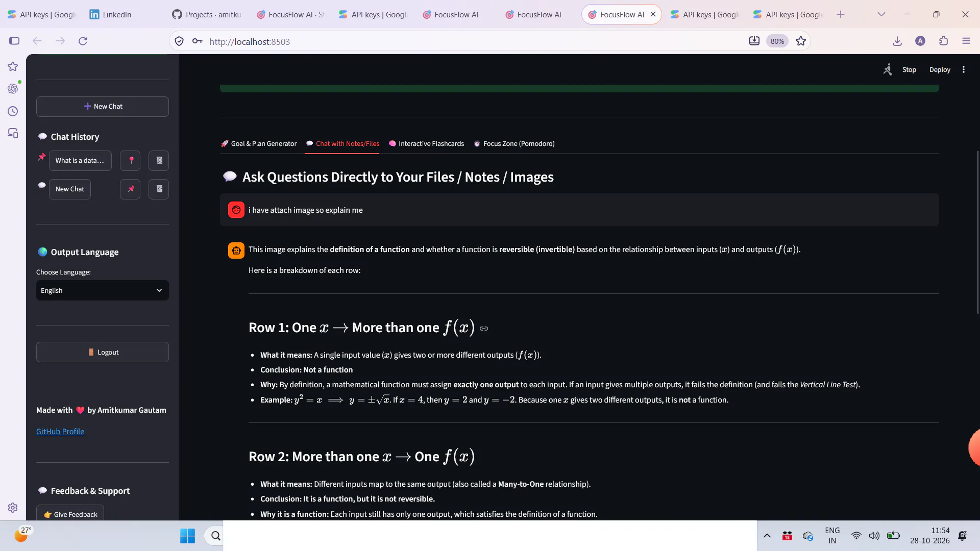Open browser extensions puzzle icon

943,41
